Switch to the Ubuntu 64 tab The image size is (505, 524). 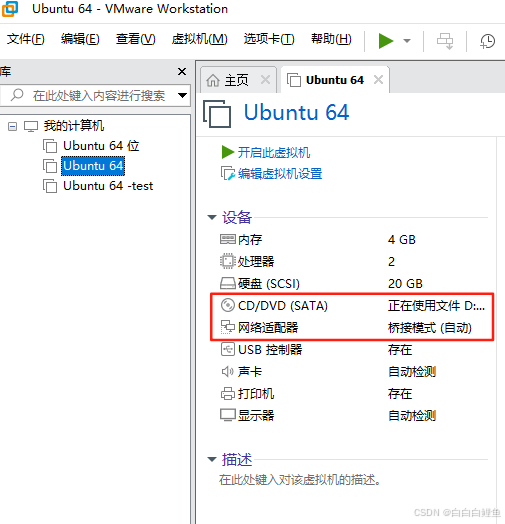tap(335, 80)
